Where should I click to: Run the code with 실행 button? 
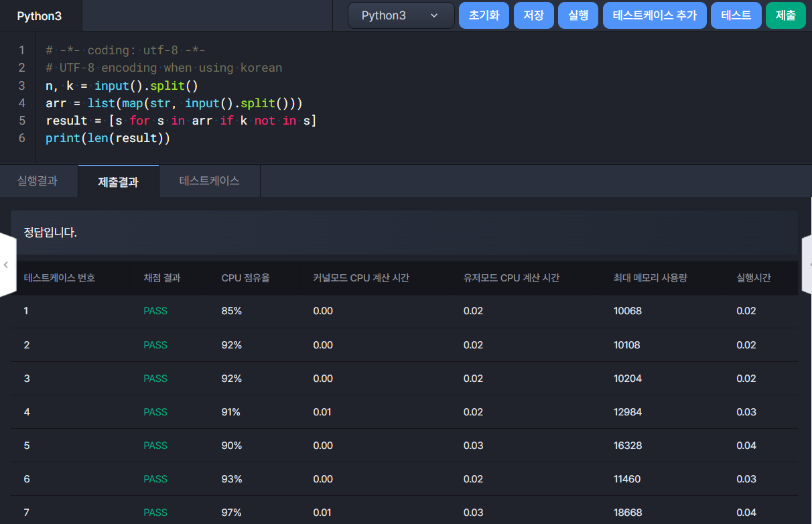coord(578,15)
